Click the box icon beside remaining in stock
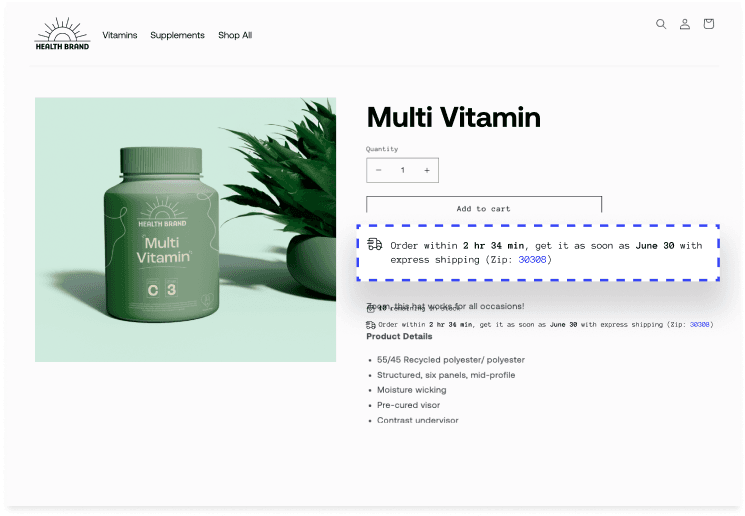Image resolution: width=745 pixels, height=516 pixels. pos(371,309)
